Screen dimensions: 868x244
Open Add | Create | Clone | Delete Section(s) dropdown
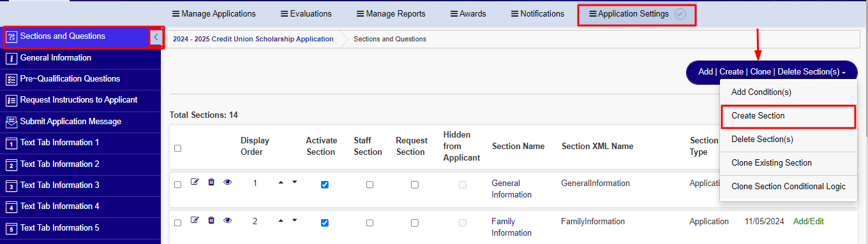tap(772, 72)
